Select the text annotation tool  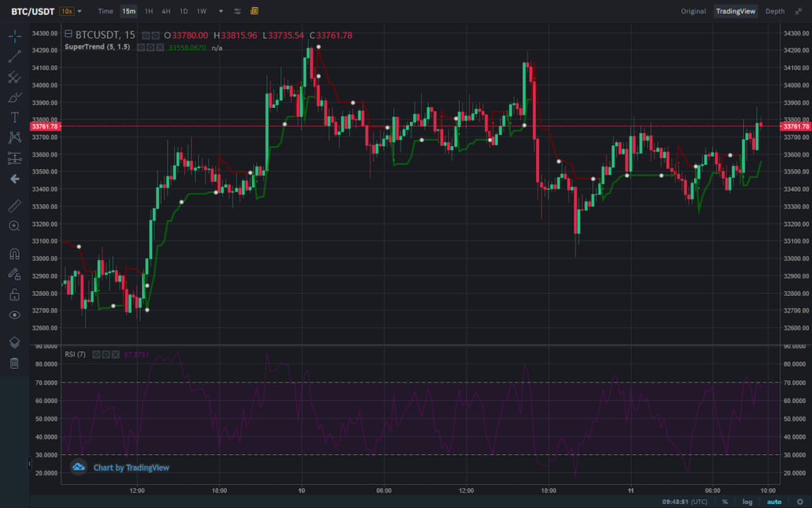click(x=14, y=117)
